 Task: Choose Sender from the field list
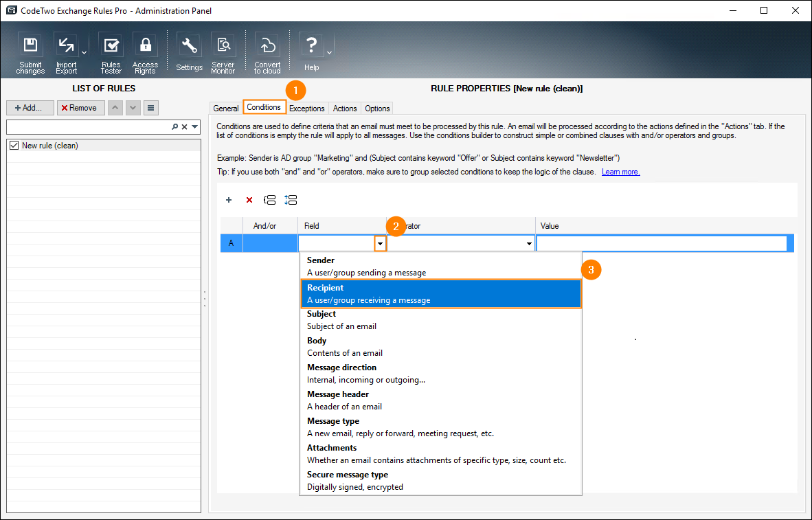(x=441, y=267)
